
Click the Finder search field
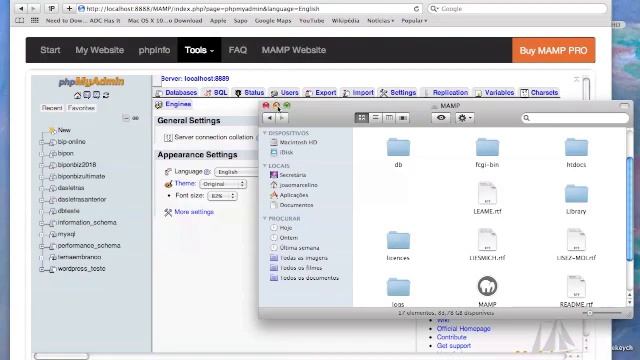pos(575,118)
